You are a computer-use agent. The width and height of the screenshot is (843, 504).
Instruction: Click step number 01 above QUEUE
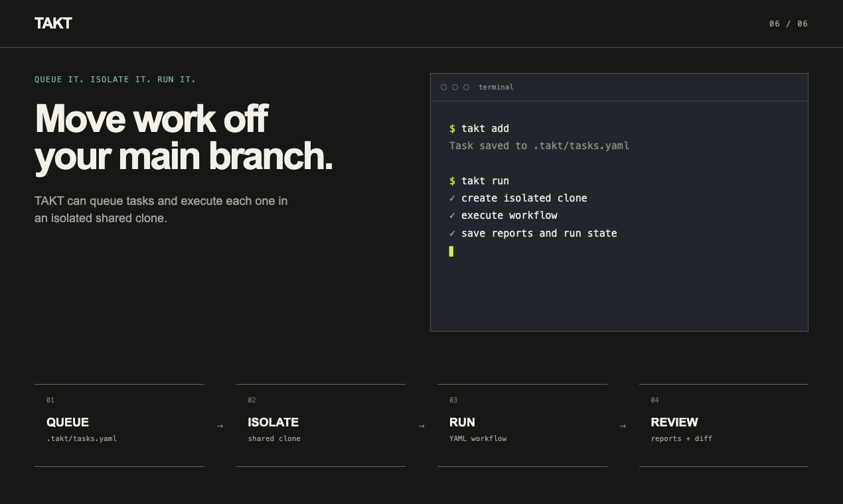50,401
